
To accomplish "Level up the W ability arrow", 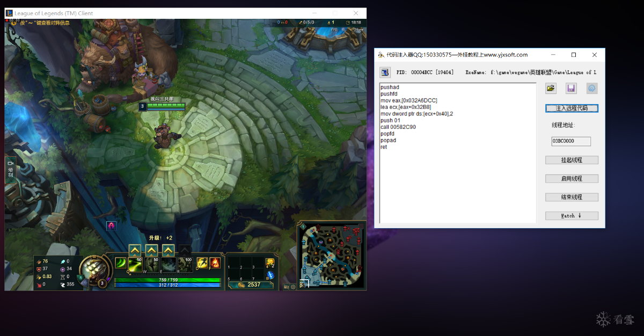I will tap(152, 250).
